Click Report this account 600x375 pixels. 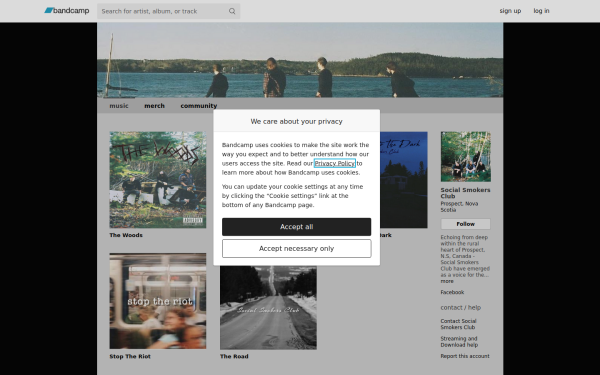click(465, 356)
